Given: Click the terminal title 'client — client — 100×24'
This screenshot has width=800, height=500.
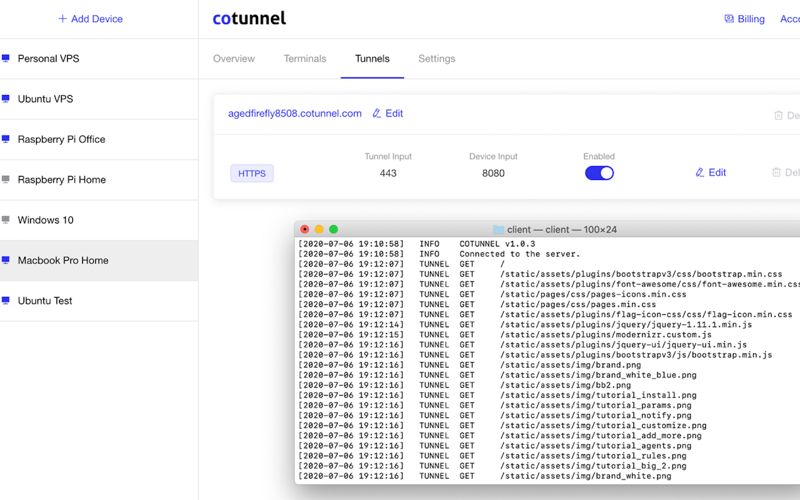Looking at the screenshot, I should coord(562,230).
